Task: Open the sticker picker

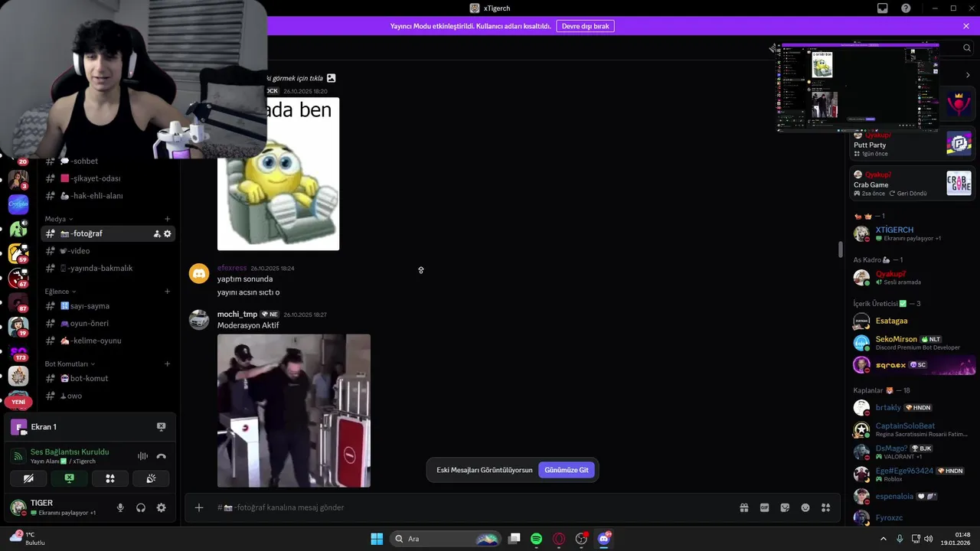Action: click(x=785, y=507)
